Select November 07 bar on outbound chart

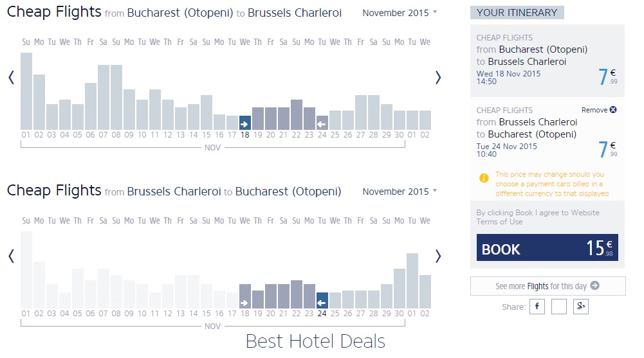[104, 97]
